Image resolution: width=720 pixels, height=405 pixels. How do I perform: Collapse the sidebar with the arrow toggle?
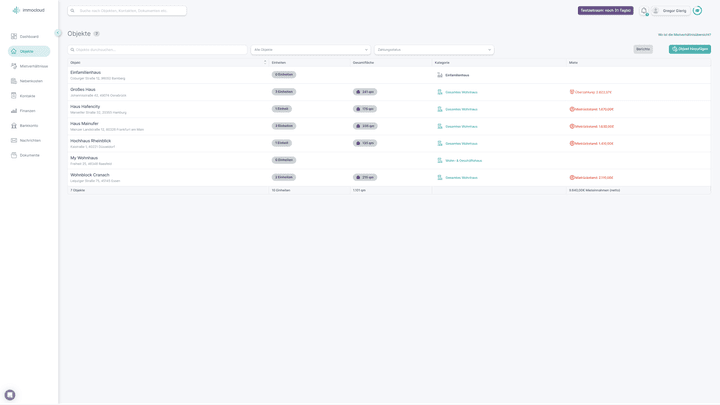[x=58, y=33]
